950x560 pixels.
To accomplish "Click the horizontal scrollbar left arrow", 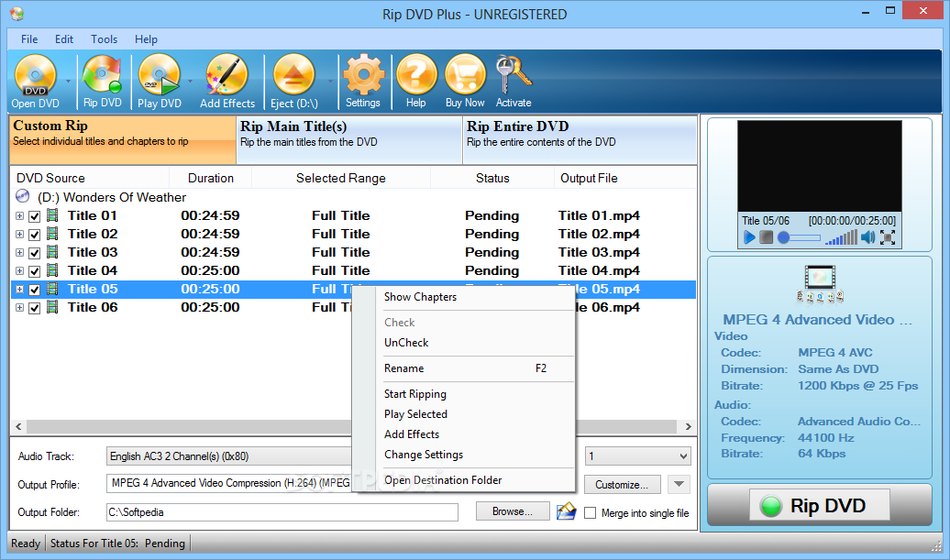I will [18, 426].
